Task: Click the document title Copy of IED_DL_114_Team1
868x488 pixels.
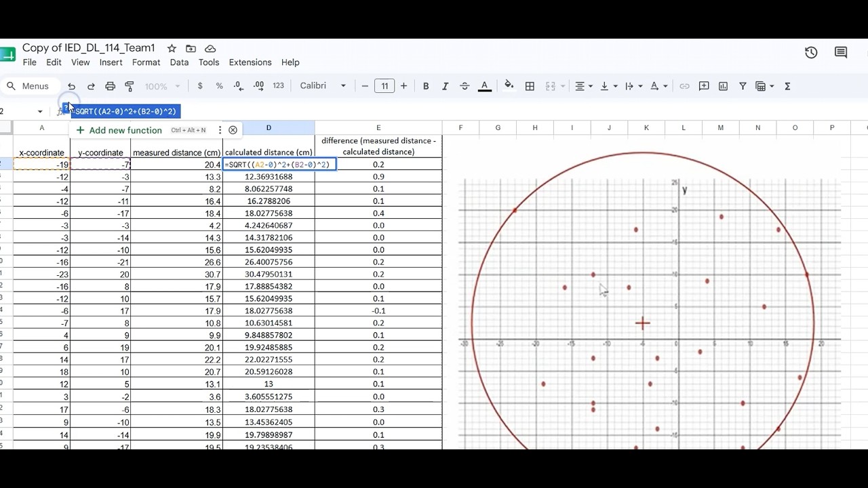Action: (89, 48)
